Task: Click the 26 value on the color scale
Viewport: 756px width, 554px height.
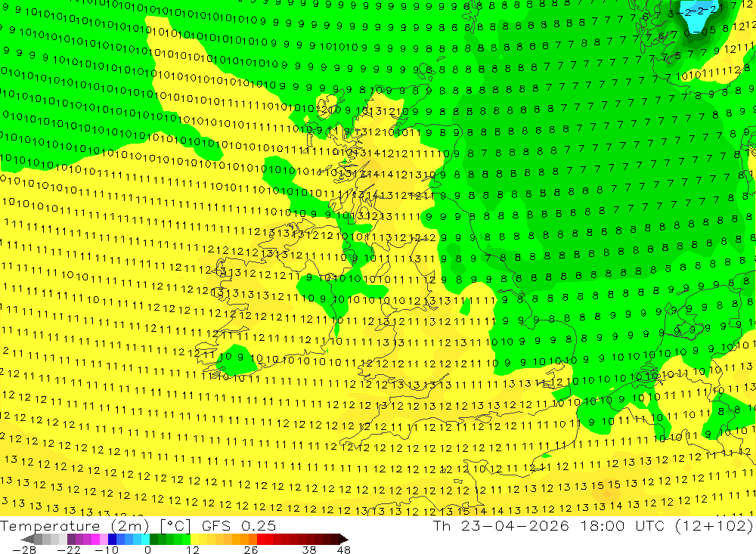Action: coord(251,549)
